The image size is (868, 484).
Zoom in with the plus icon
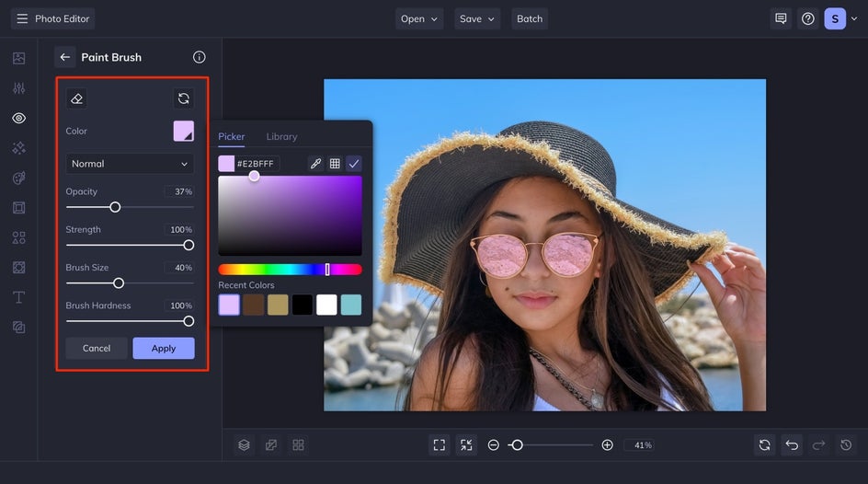point(607,445)
